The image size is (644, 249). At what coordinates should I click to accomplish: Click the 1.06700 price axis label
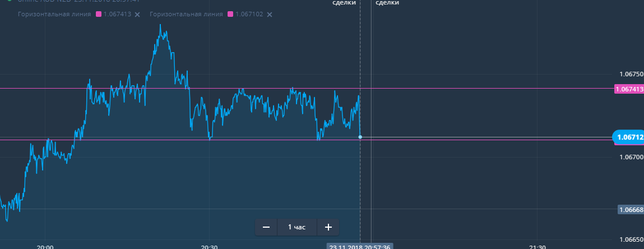632,157
